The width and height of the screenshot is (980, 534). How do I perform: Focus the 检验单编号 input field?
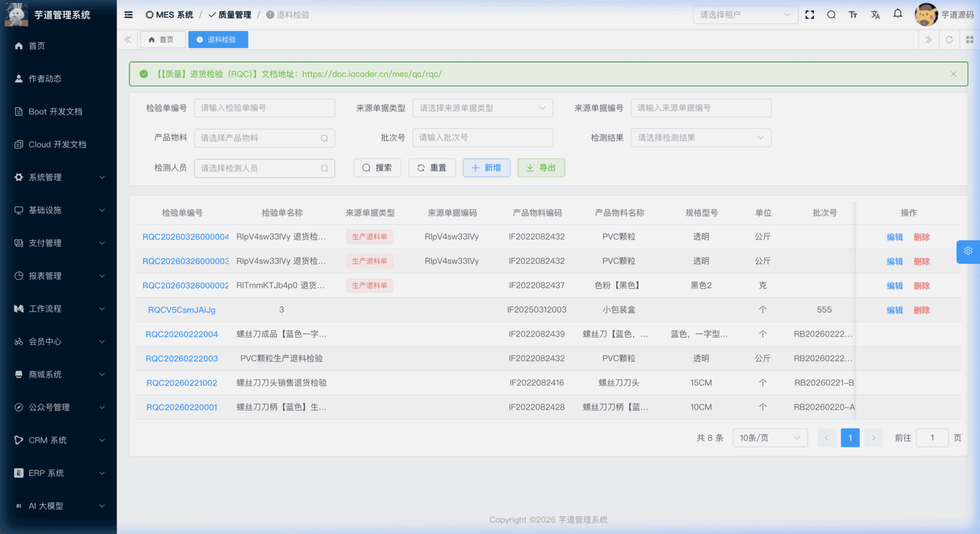(264, 108)
